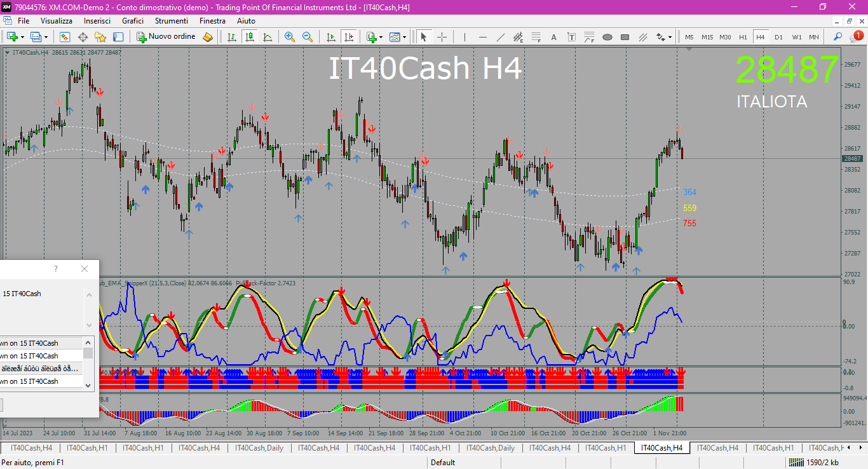The width and height of the screenshot is (868, 469).
Task: Click the dialog's question mark help button
Action: pyautogui.click(x=56, y=269)
